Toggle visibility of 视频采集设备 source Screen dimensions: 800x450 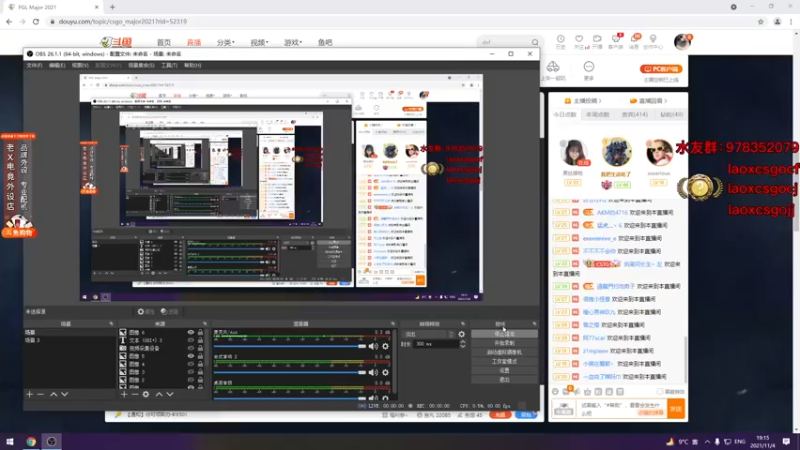(191, 348)
